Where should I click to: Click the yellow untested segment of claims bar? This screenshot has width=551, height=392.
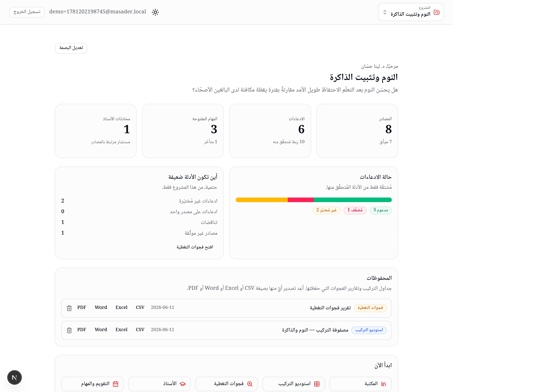point(262,200)
